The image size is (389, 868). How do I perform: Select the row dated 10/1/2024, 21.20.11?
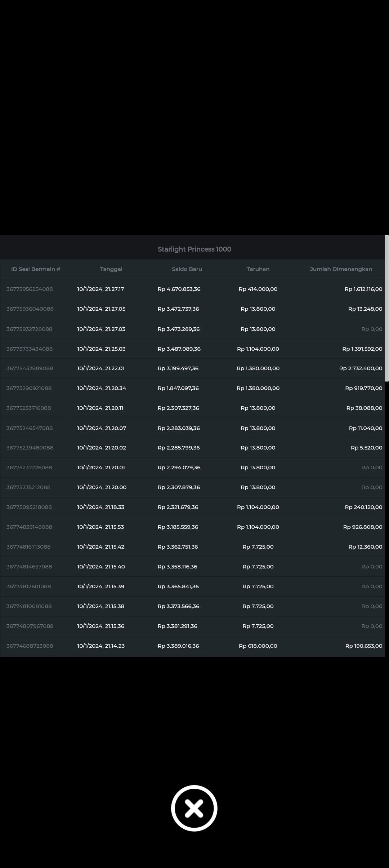click(100, 408)
